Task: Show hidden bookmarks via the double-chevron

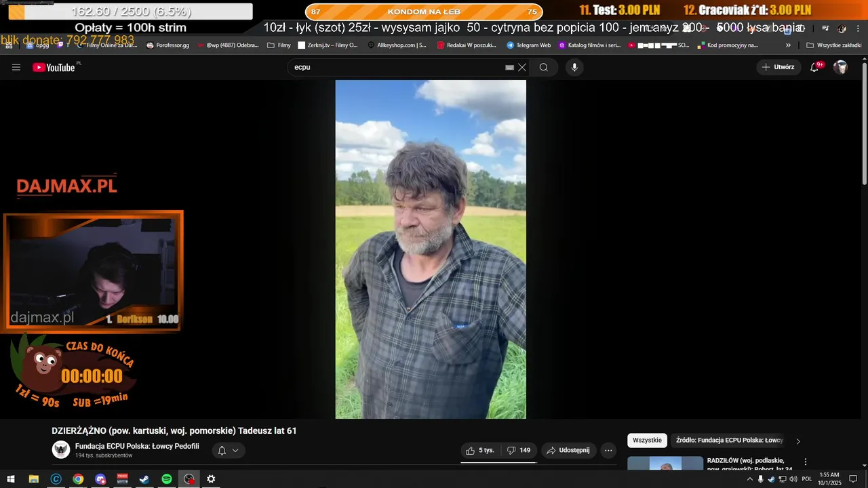Action: point(788,45)
